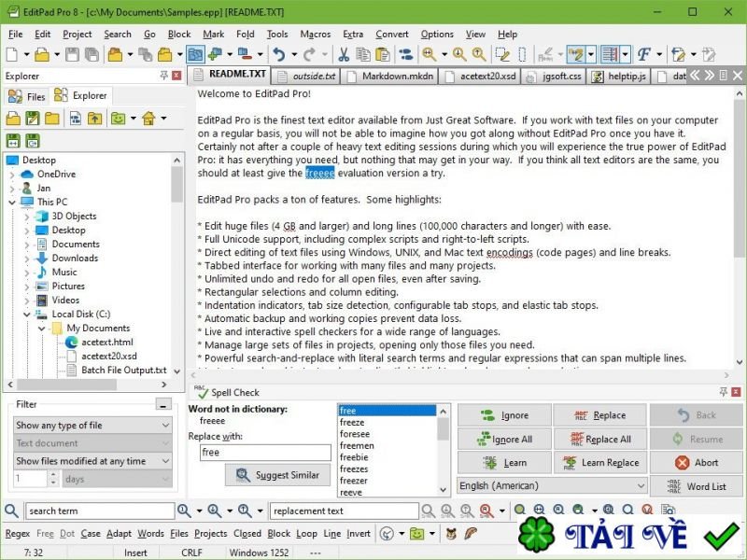
Task: Click the previous tab double-chevron icon
Action: click(x=695, y=76)
